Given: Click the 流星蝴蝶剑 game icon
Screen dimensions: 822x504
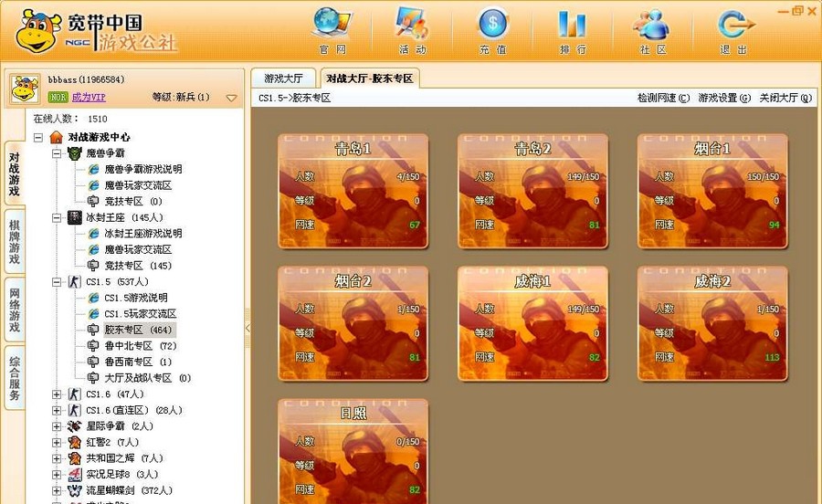Looking at the screenshot, I should coord(75,490).
